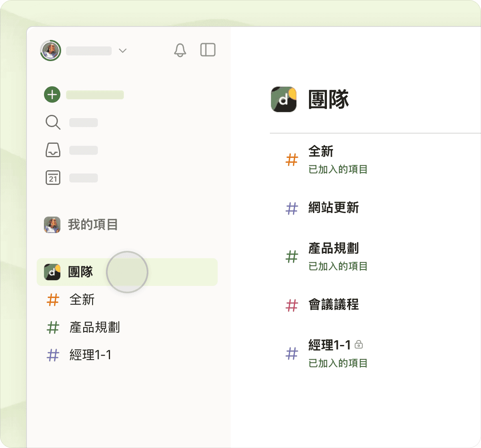Select 團隊 workspace in the sidebar

tap(80, 272)
